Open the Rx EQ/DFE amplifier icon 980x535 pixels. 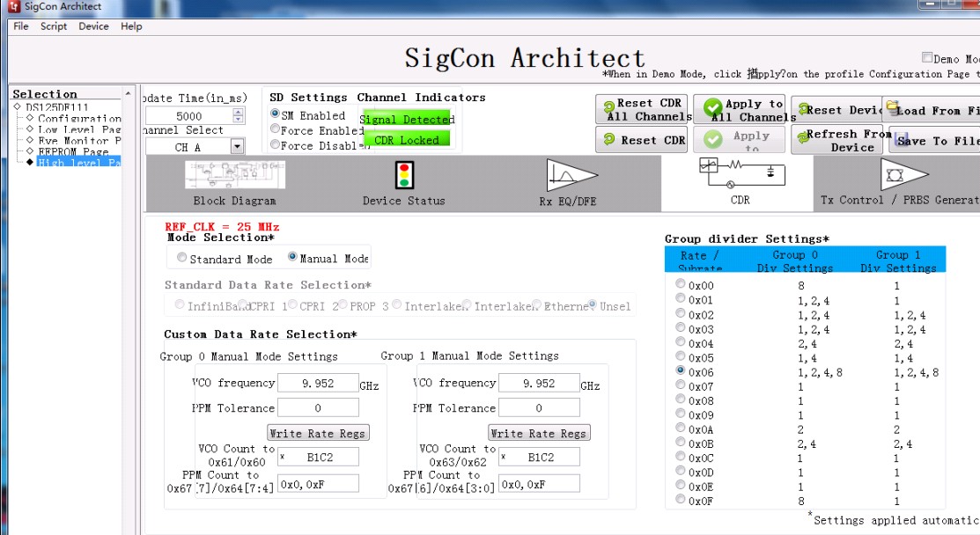(x=571, y=175)
